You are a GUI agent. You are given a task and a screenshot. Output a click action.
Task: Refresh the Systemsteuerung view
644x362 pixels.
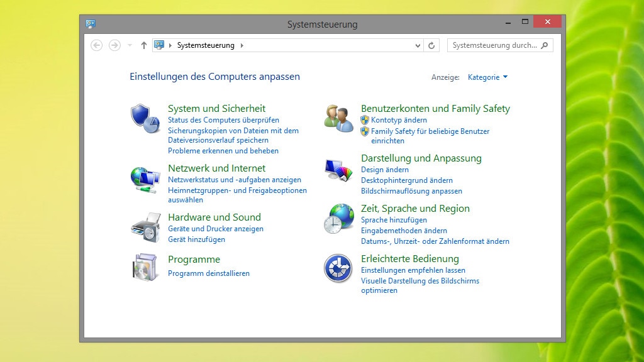click(431, 45)
